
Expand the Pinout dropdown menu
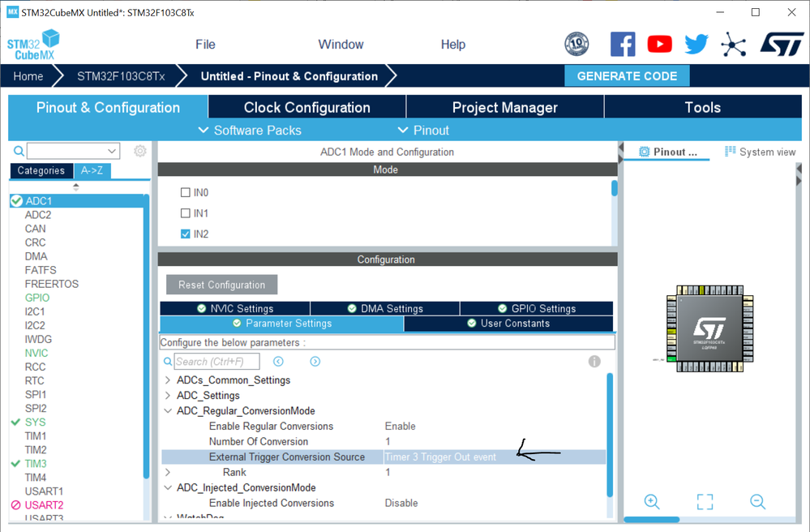click(423, 130)
